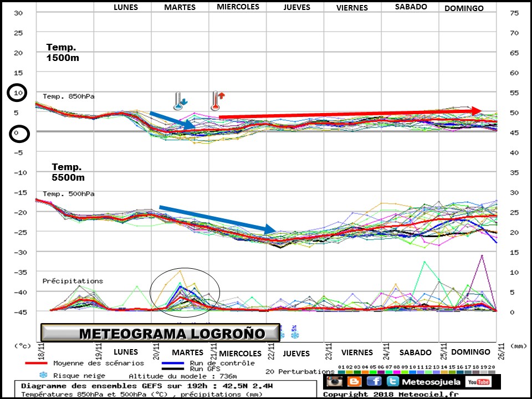532x399 pixels.
Task: Click the Run GFS legend label
Action: point(205,369)
